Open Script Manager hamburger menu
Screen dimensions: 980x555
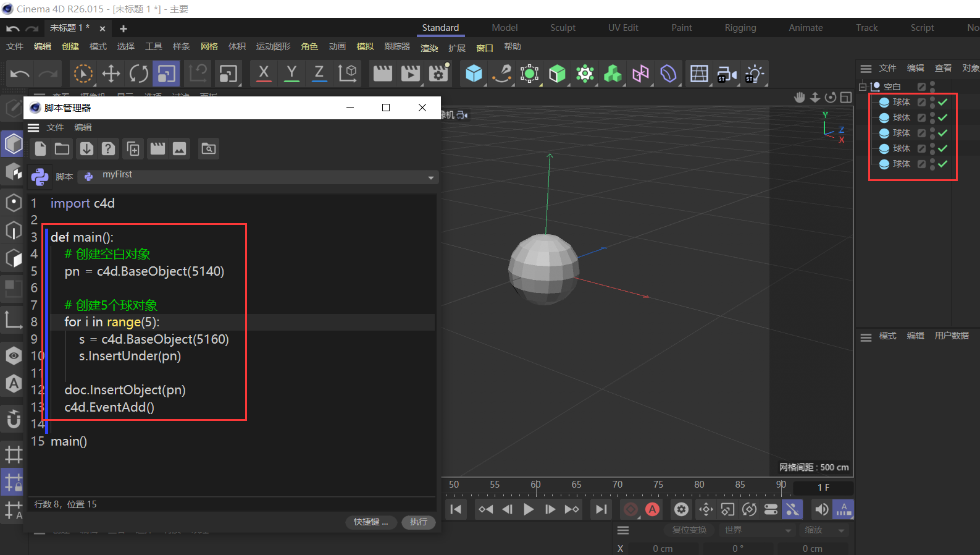[x=33, y=127]
